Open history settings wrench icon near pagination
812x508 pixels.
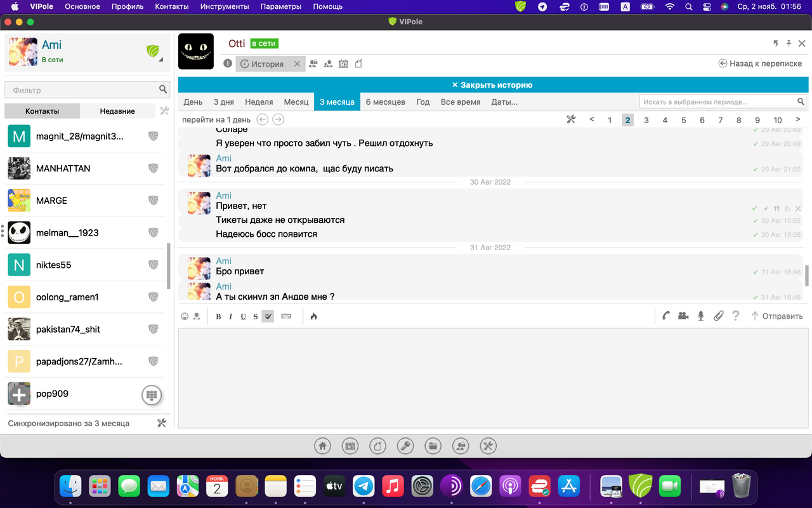571,119
